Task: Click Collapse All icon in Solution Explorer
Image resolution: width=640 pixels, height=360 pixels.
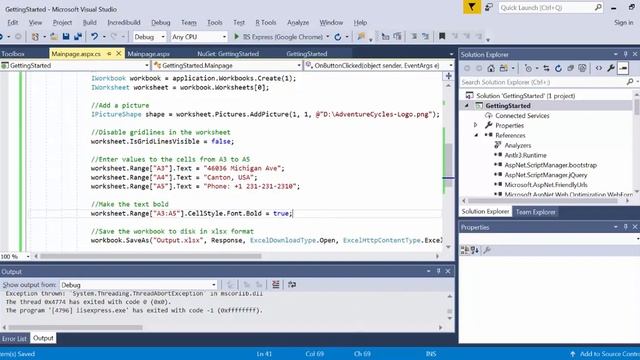Action: pos(571,68)
